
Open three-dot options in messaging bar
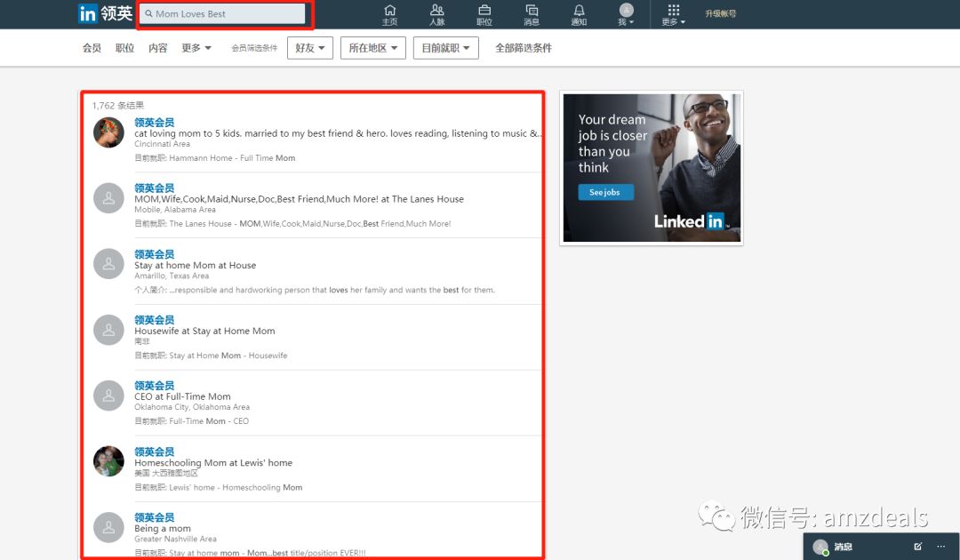click(x=941, y=546)
